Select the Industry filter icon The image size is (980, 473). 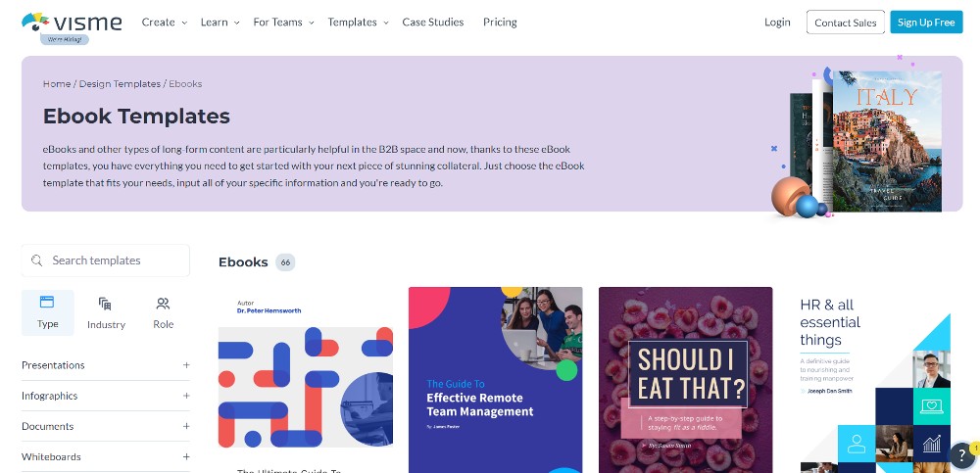105,304
